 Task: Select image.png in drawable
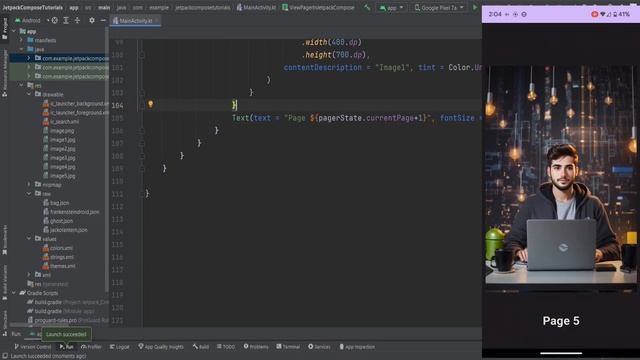58,131
